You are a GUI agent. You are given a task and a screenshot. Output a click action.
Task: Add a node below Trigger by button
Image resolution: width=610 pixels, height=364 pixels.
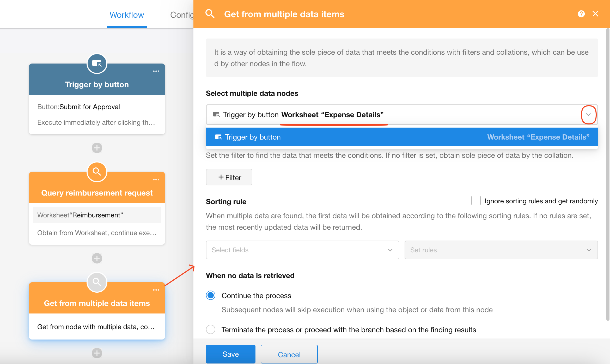point(97,148)
